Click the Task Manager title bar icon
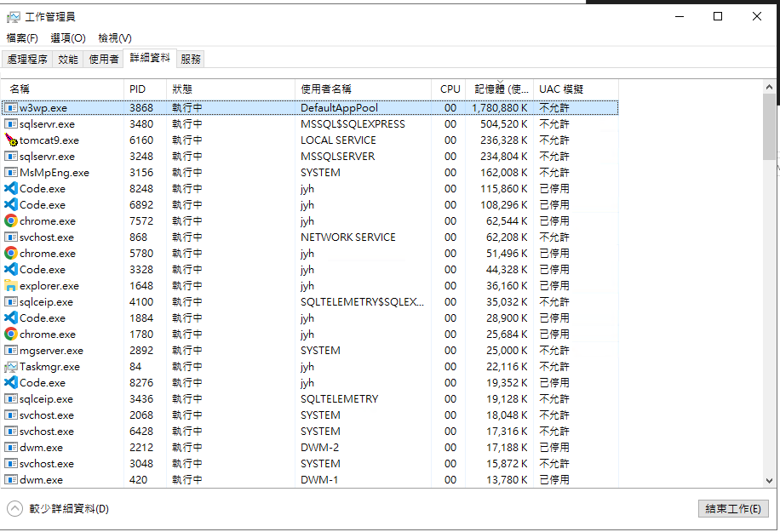Screen dimensions: 780x532 point(14,17)
